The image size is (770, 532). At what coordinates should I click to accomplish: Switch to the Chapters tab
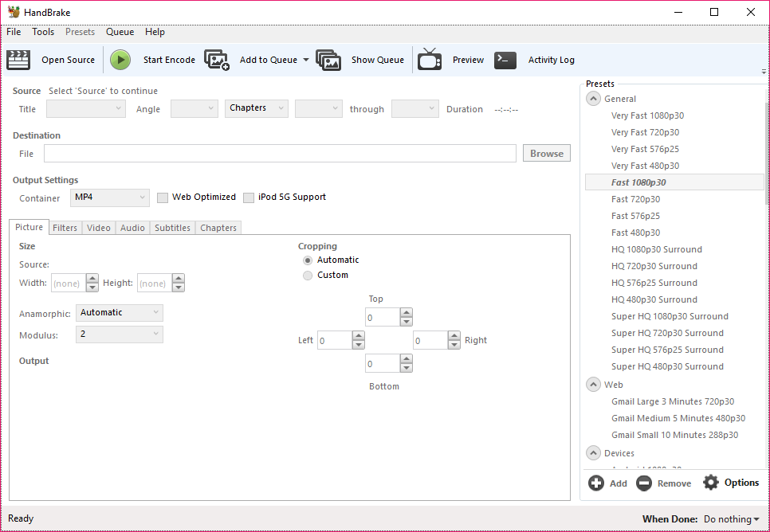tap(218, 228)
